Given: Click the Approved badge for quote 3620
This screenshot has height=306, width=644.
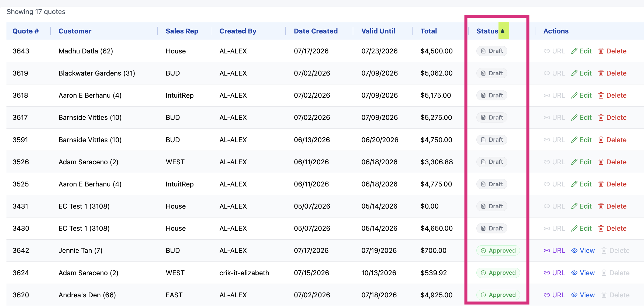Looking at the screenshot, I should coord(498,295).
